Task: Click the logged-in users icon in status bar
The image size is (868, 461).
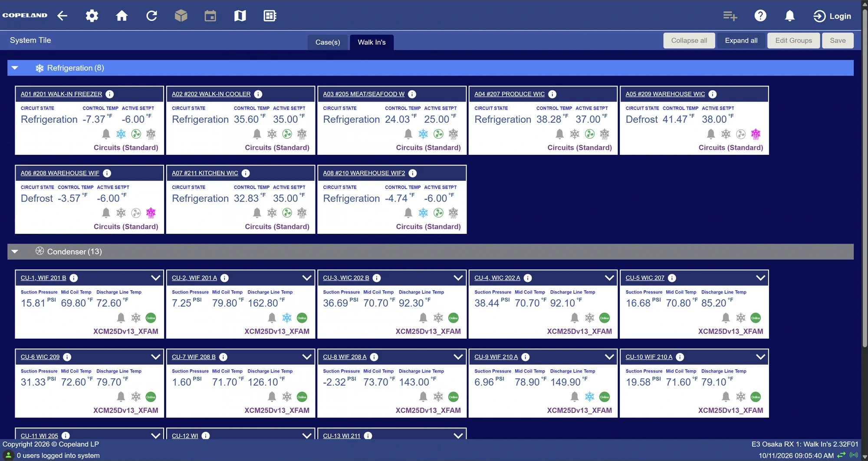Action: 8,455
